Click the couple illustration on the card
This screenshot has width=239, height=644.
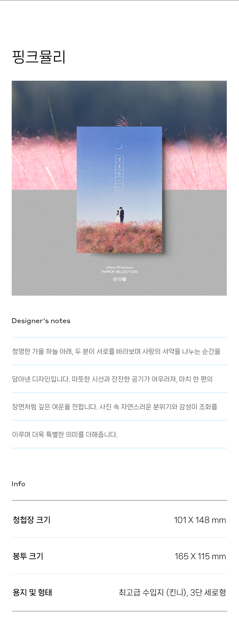120,215
